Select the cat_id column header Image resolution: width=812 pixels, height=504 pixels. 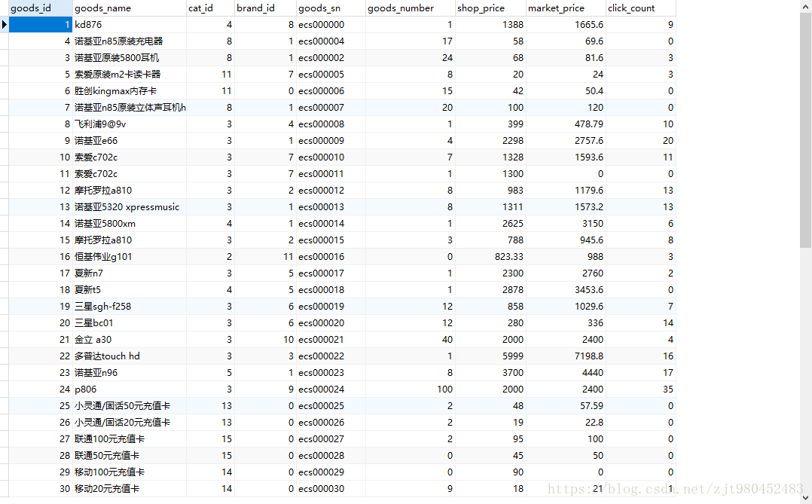[x=210, y=8]
